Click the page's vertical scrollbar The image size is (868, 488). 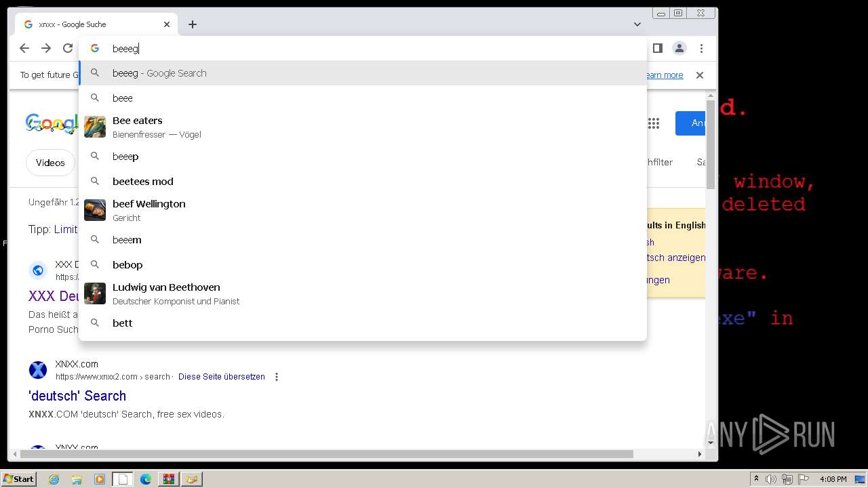[711, 144]
